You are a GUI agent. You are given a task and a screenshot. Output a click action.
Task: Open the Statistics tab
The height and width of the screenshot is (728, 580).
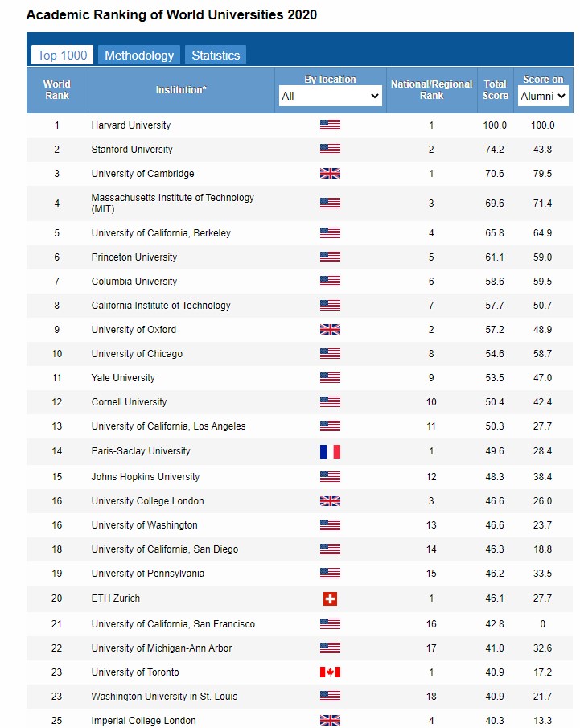(216, 56)
